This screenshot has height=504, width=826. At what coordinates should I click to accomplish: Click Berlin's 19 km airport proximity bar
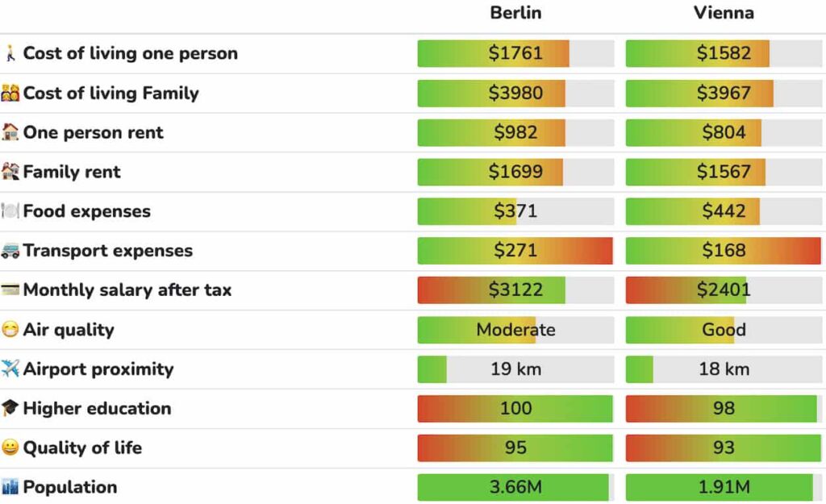point(515,369)
